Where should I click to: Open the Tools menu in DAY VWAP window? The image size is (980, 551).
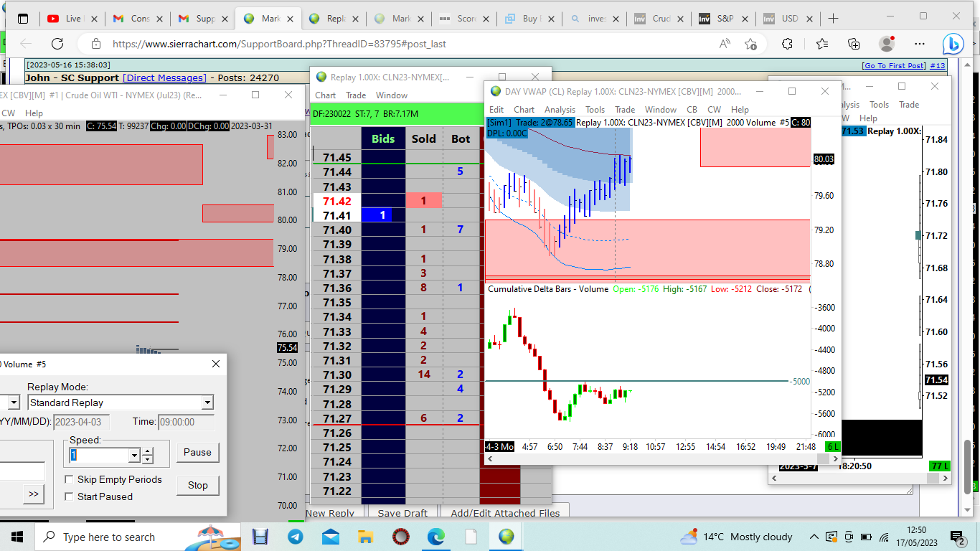595,110
